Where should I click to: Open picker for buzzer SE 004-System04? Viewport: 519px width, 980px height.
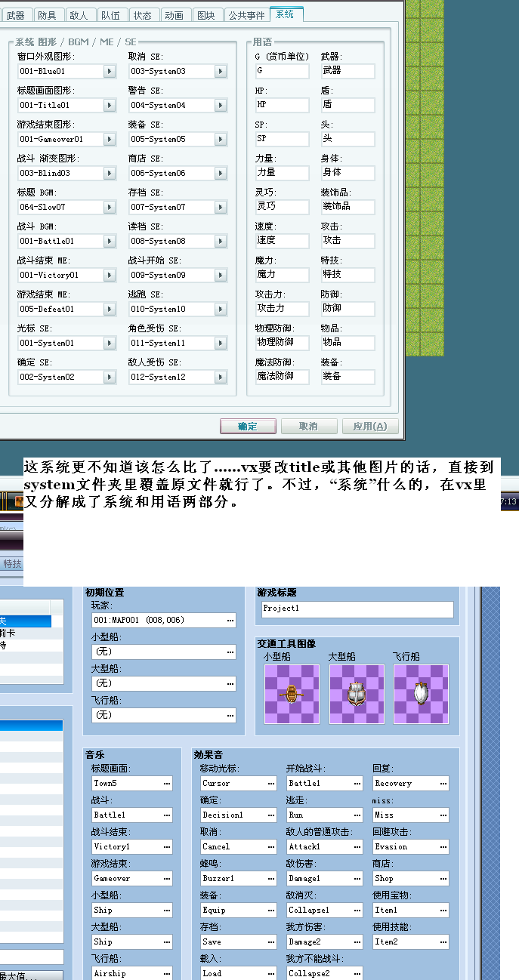[x=221, y=105]
